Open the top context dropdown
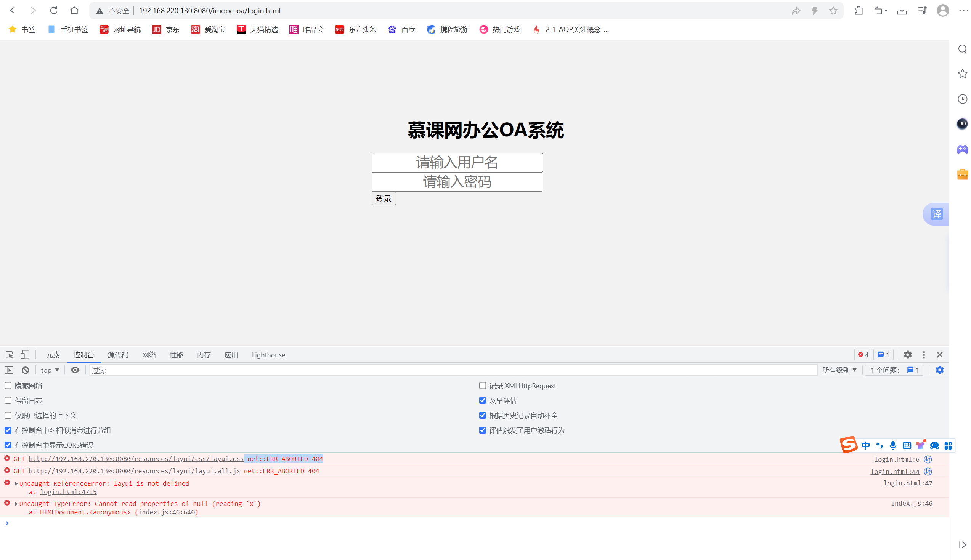Screen dimensions: 971x560 click(x=50, y=370)
